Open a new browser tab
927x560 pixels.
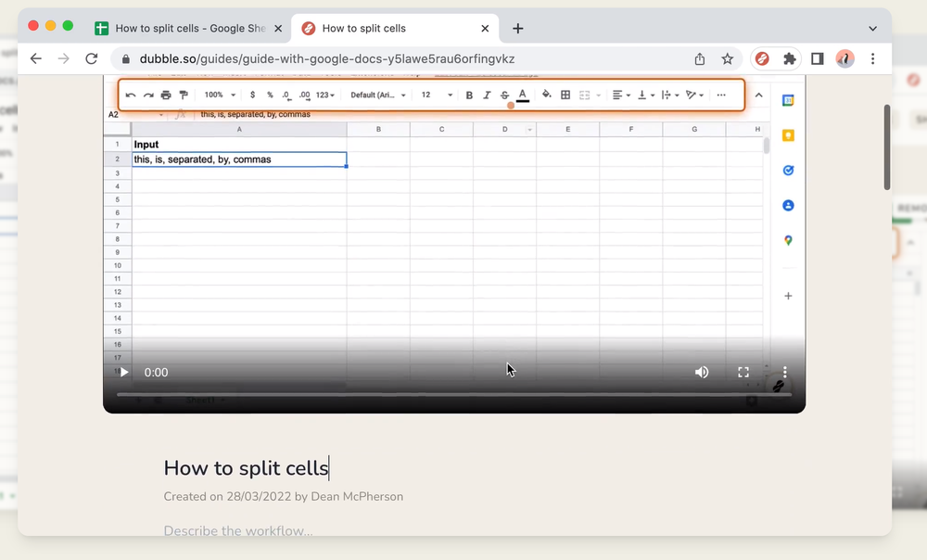click(x=518, y=29)
